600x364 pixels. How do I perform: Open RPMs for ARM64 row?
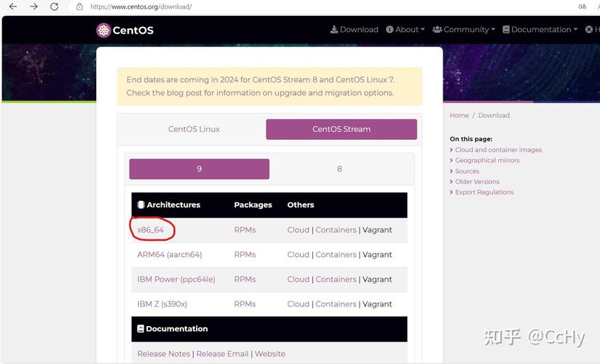245,255
